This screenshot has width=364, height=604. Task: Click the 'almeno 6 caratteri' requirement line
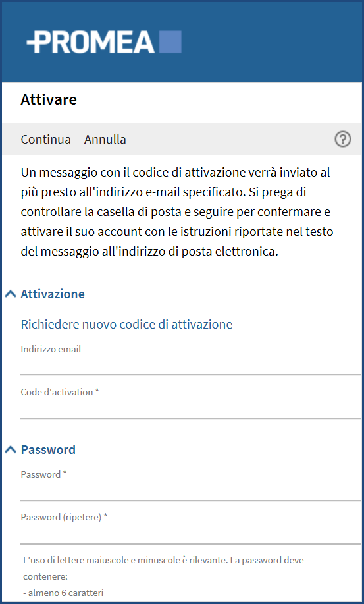[63, 593]
